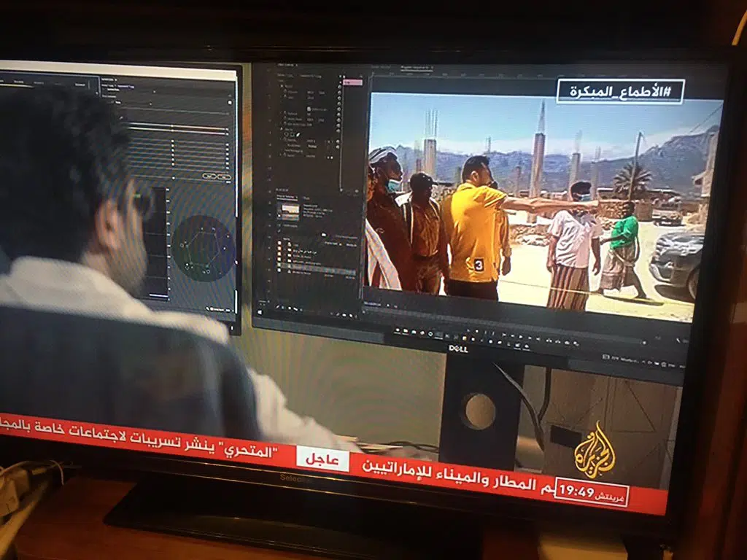This screenshot has height=560, width=747.
Task: Open the Windows Start button on Dell monitor
Action: pyautogui.click(x=260, y=312)
